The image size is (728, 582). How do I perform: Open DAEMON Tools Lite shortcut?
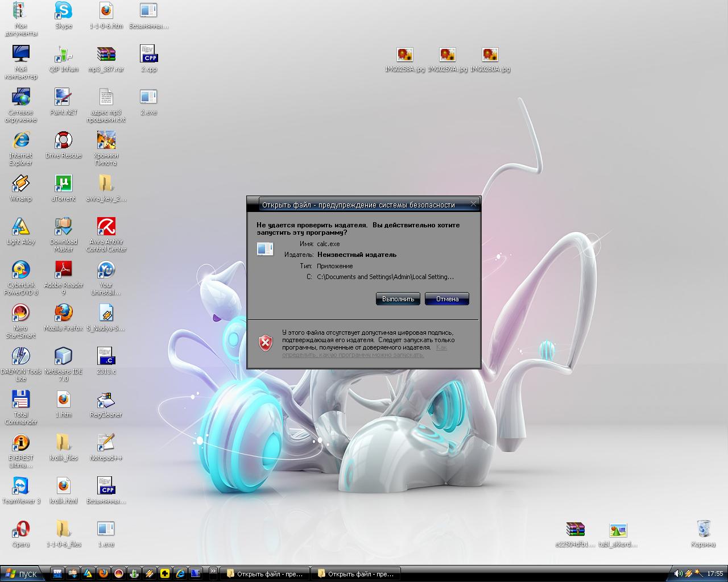(20, 365)
